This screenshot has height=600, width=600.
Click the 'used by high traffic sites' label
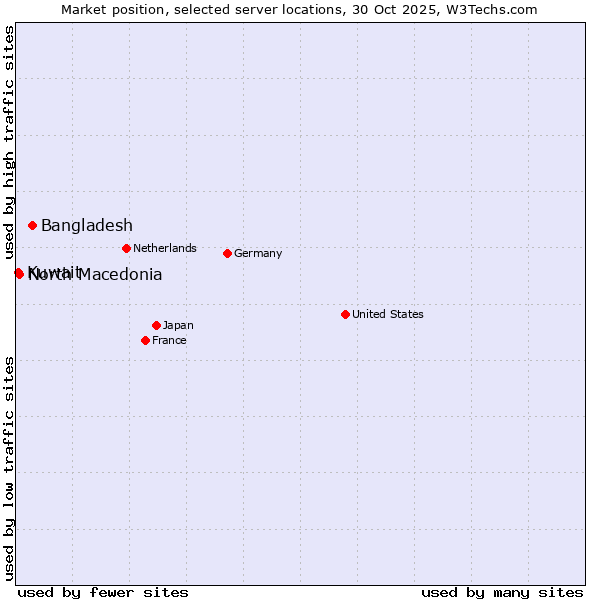[x=9, y=142]
